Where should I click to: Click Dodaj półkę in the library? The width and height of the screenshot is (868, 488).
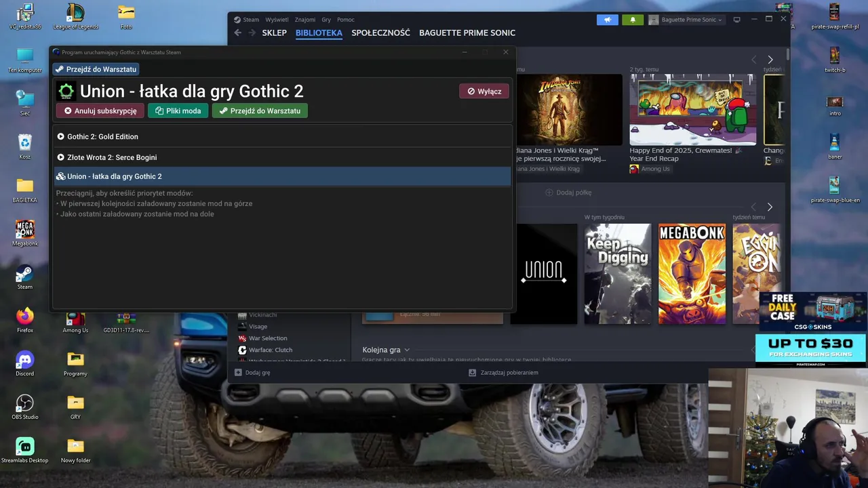569,192
